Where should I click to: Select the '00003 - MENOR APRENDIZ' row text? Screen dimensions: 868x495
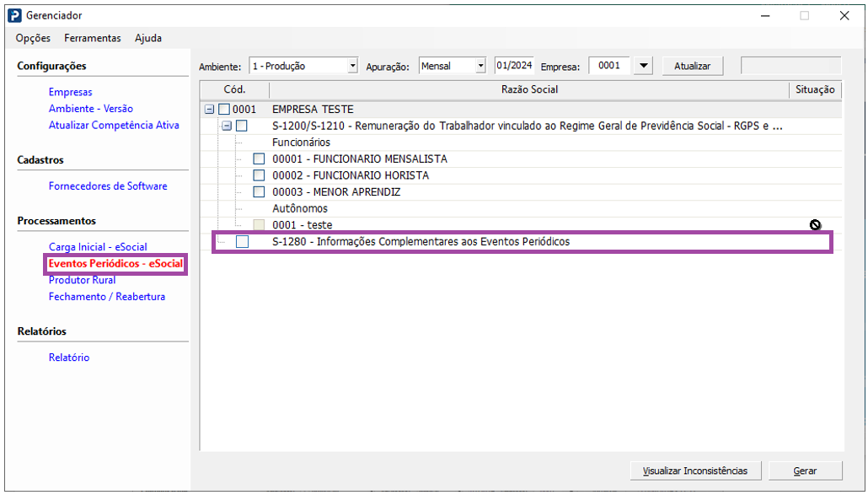coord(336,192)
